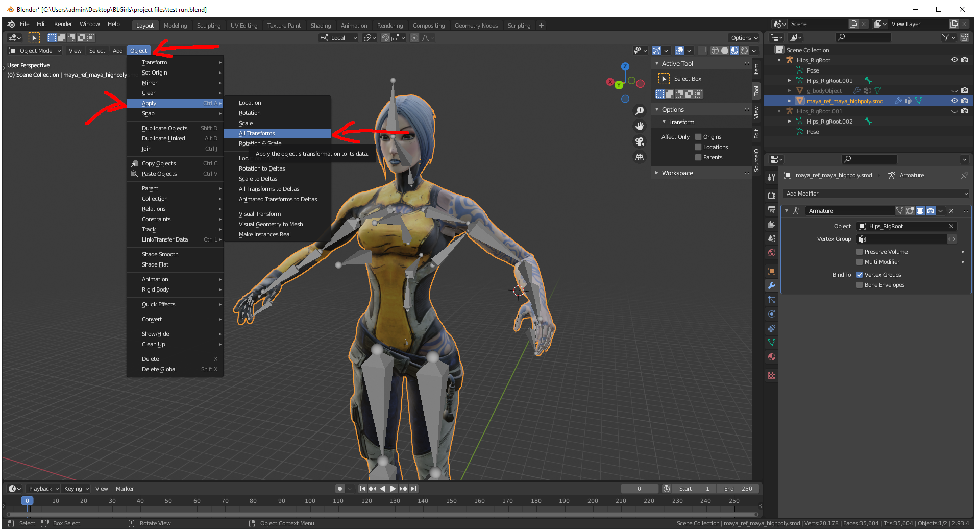Clear the Hips_RigRoot object field
Screen dimensions: 980x531
click(951, 226)
